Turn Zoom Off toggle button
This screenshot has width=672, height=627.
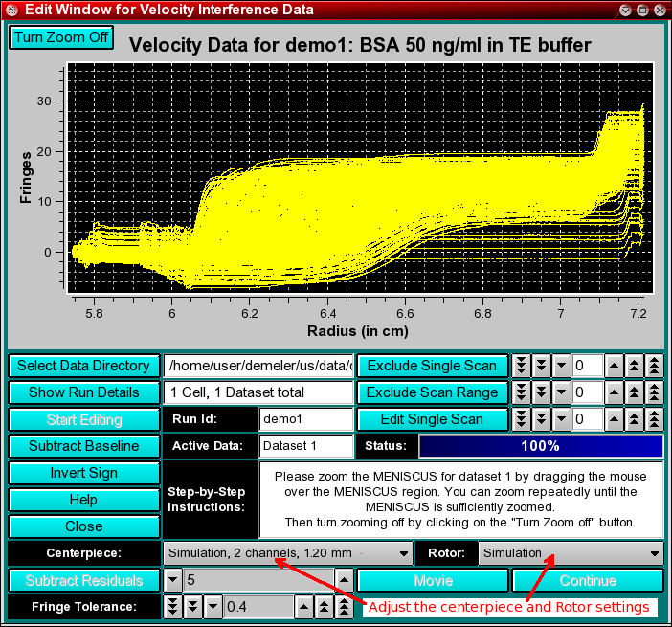[61, 37]
